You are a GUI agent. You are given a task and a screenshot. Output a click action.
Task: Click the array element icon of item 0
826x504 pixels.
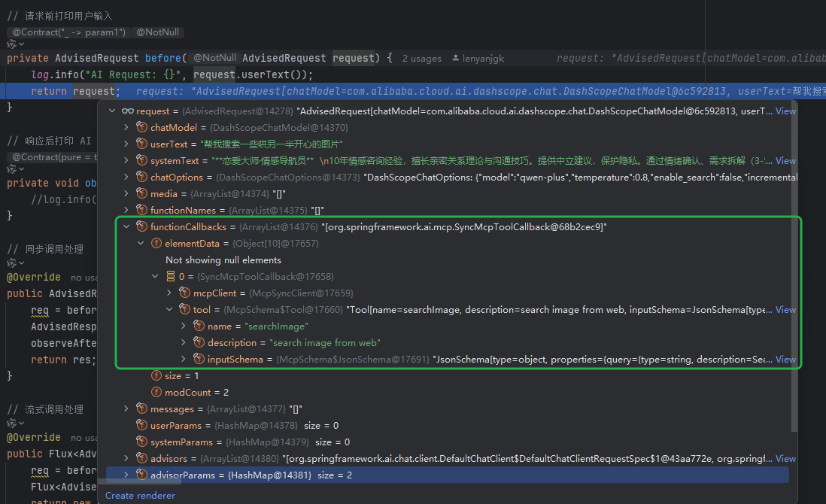point(170,277)
